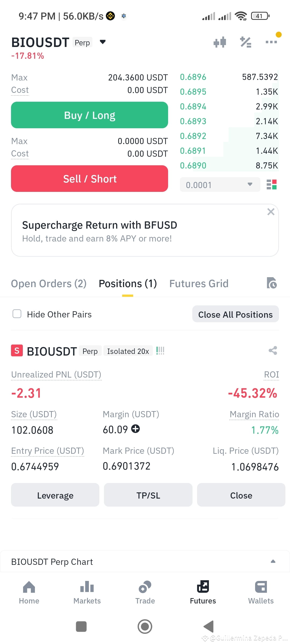Tap the Buy / Long button
Screen dimensions: 290x644
(89, 115)
